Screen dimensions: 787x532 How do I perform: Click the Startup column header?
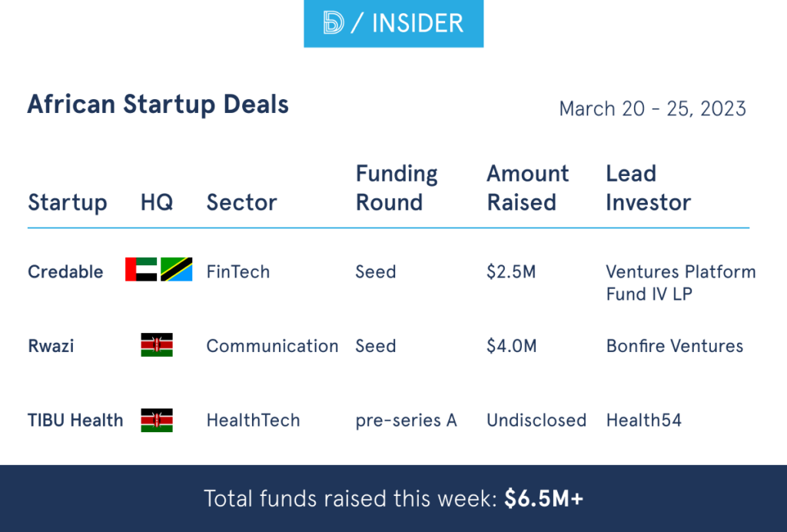click(x=68, y=203)
